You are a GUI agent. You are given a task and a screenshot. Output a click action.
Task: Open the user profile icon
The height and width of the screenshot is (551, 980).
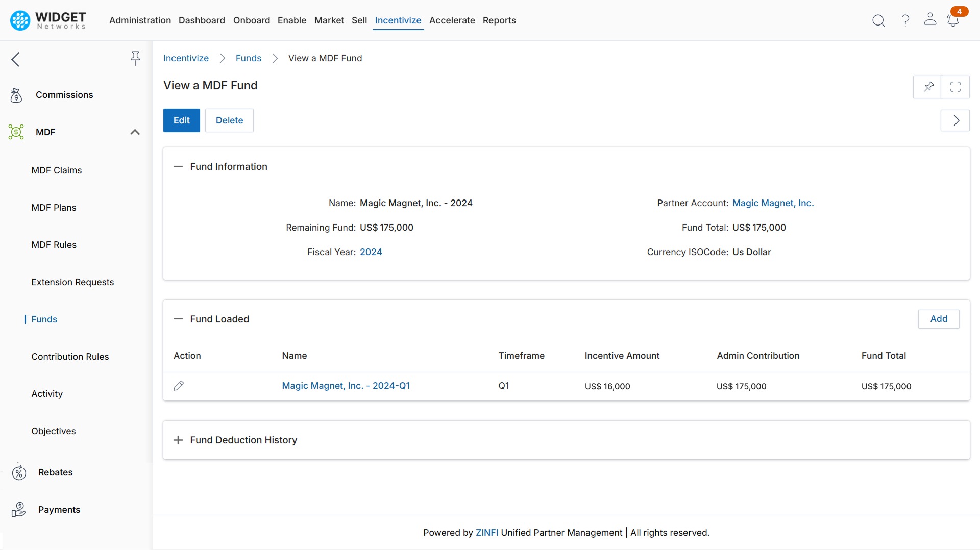[x=930, y=20]
